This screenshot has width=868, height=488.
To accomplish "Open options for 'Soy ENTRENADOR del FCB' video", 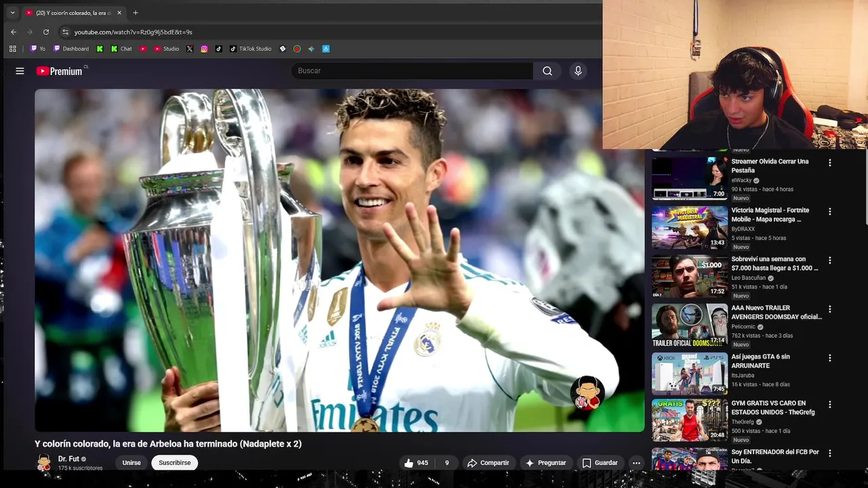I will coord(829,453).
